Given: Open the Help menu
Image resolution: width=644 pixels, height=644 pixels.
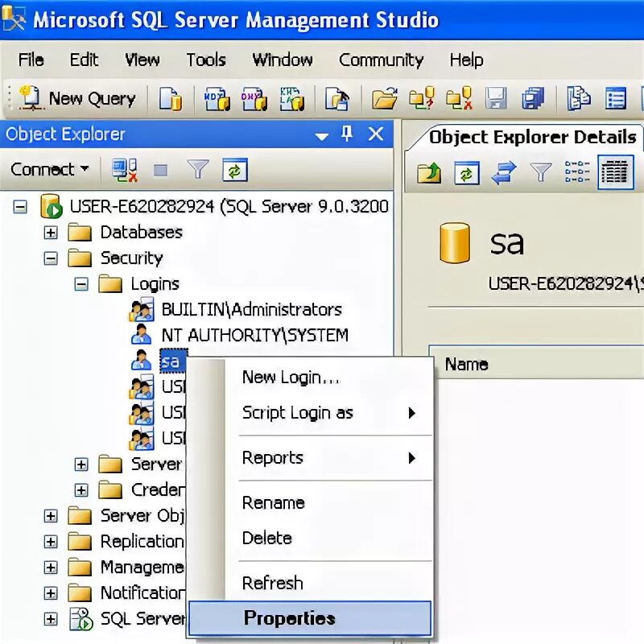Looking at the screenshot, I should point(466,60).
